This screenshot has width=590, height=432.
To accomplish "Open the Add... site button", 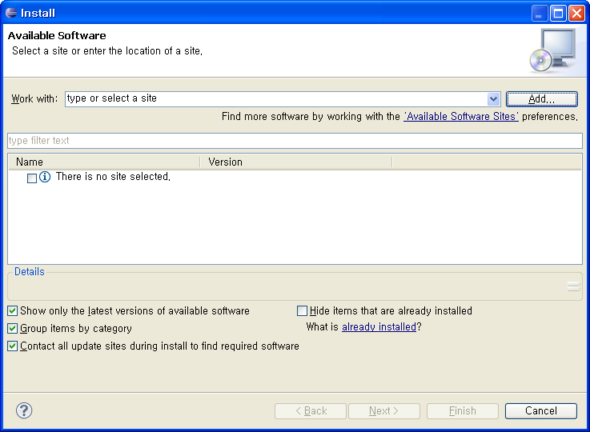I will coord(541,99).
